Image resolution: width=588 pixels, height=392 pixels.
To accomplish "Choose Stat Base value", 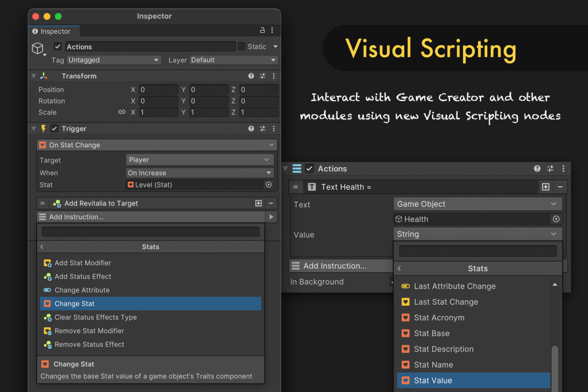I will [x=473, y=333].
